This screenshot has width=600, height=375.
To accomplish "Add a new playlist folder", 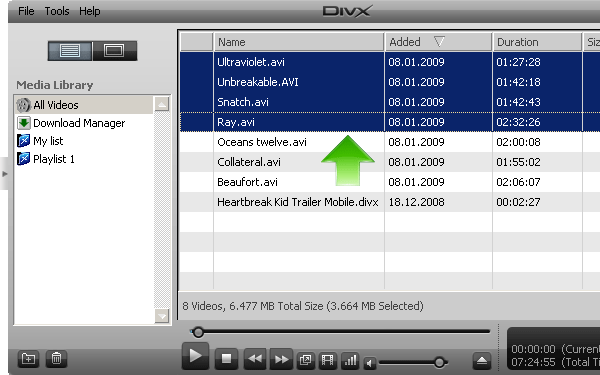I will (28, 359).
